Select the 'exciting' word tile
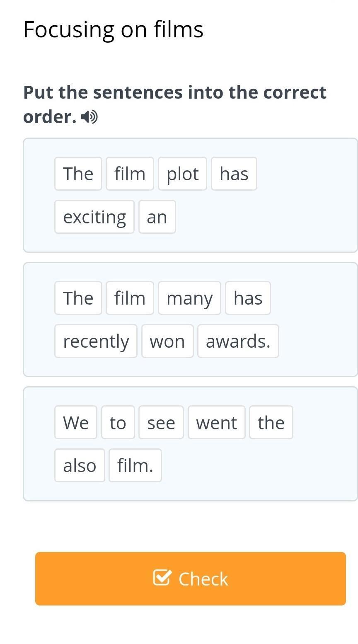The height and width of the screenshot is (644, 358). 94,217
